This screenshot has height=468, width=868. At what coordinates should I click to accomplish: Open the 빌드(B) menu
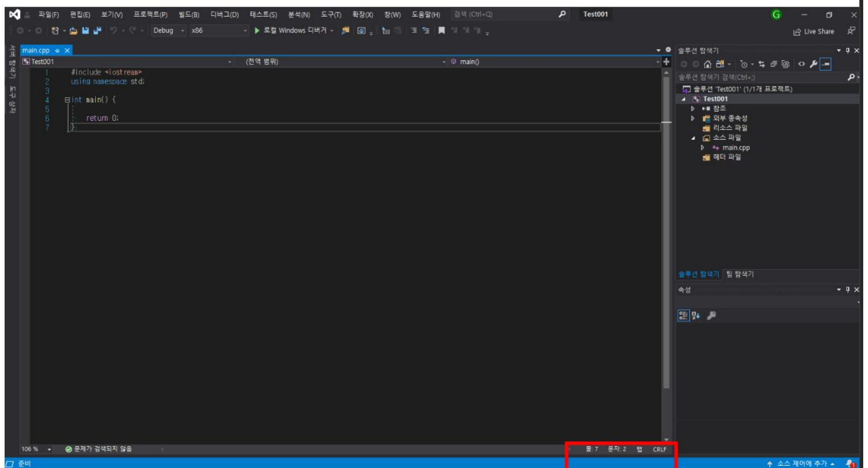click(x=189, y=15)
